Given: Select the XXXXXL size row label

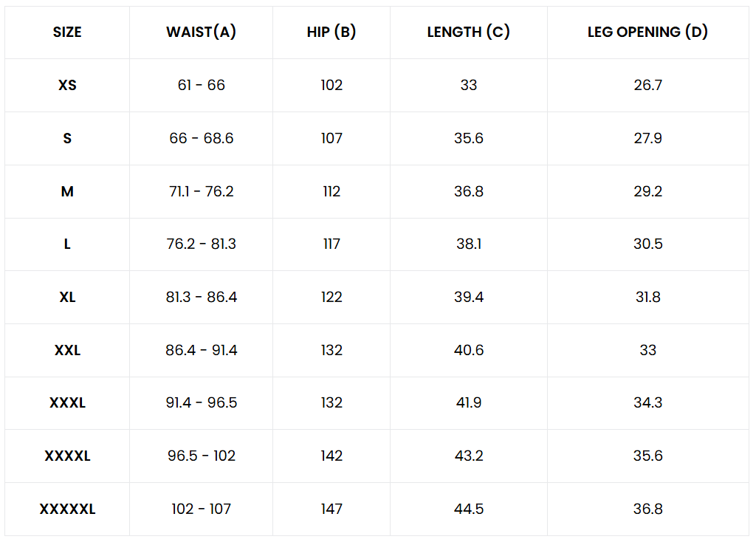Looking at the screenshot, I should 67,510.
